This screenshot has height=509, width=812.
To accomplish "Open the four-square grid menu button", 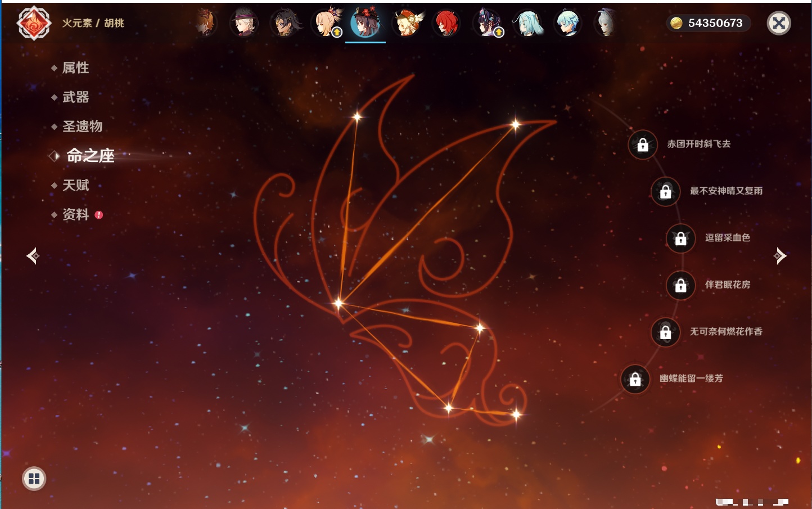I will [x=34, y=479].
